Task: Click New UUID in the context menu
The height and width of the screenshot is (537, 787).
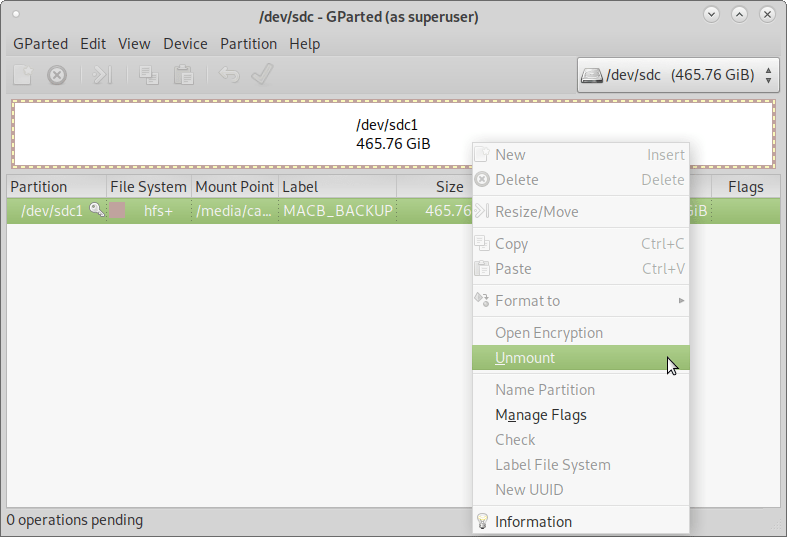Action: [581, 490]
